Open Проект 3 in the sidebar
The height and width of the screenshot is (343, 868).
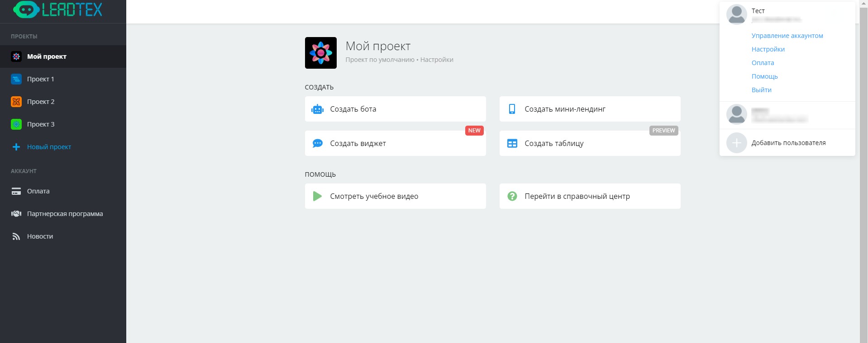40,124
